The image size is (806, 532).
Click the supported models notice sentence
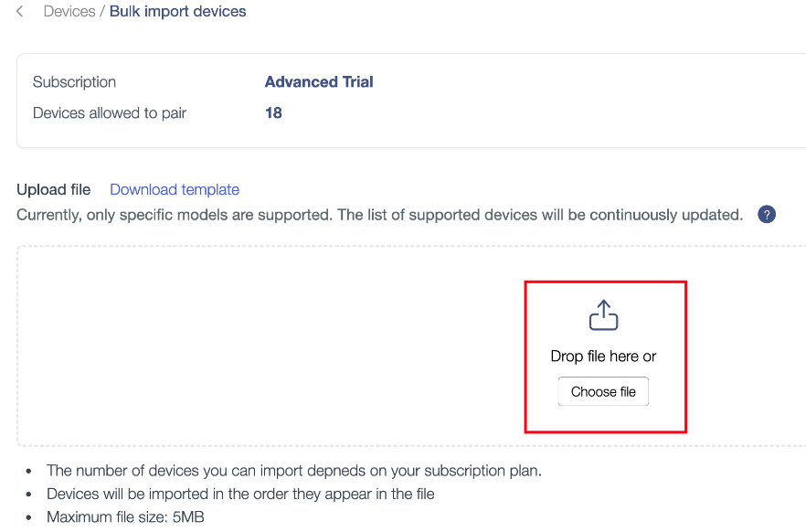pos(380,215)
